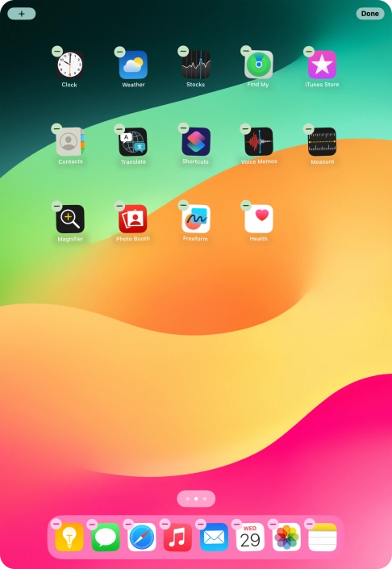This screenshot has width=392, height=569.
Task: Open the Freeform app
Action: click(x=196, y=220)
